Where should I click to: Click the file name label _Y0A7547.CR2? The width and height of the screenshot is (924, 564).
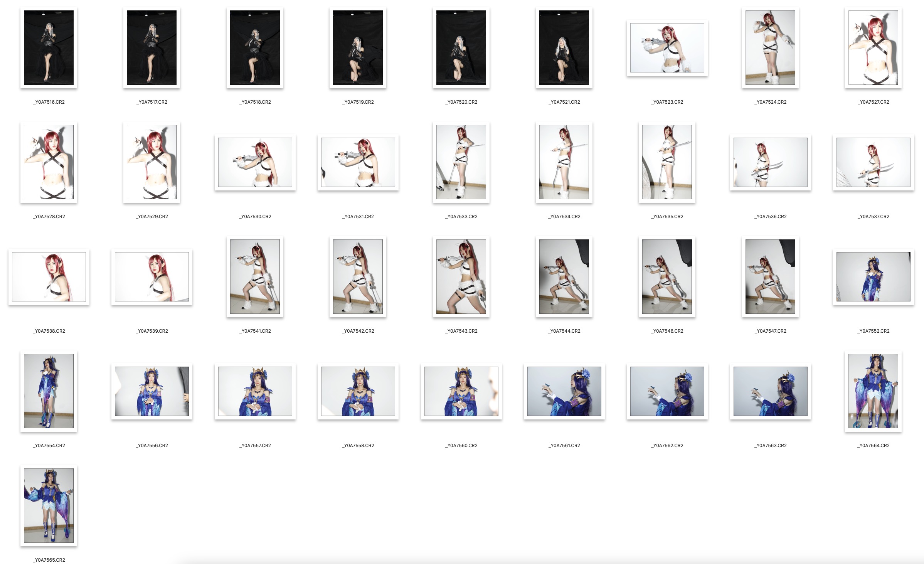pos(770,331)
